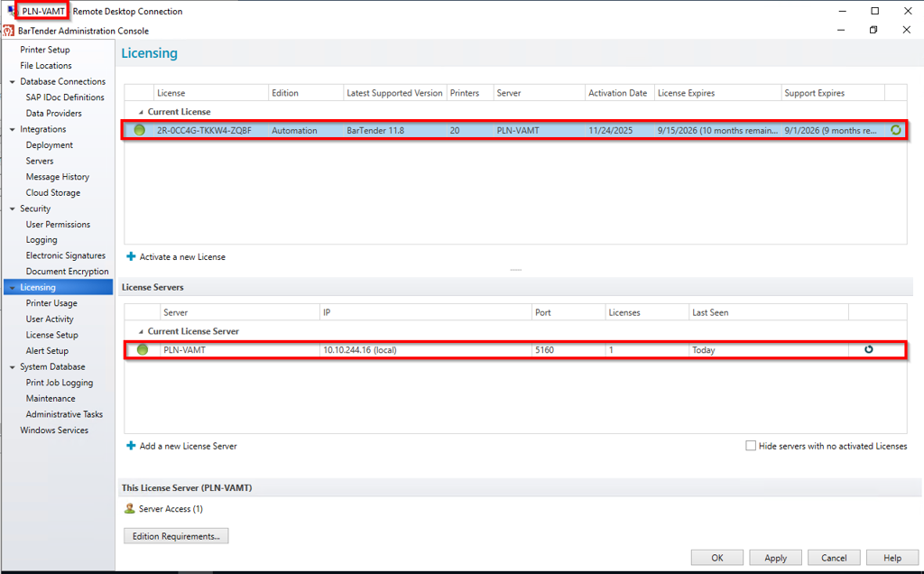Sort by Activation Date column header

click(619, 93)
